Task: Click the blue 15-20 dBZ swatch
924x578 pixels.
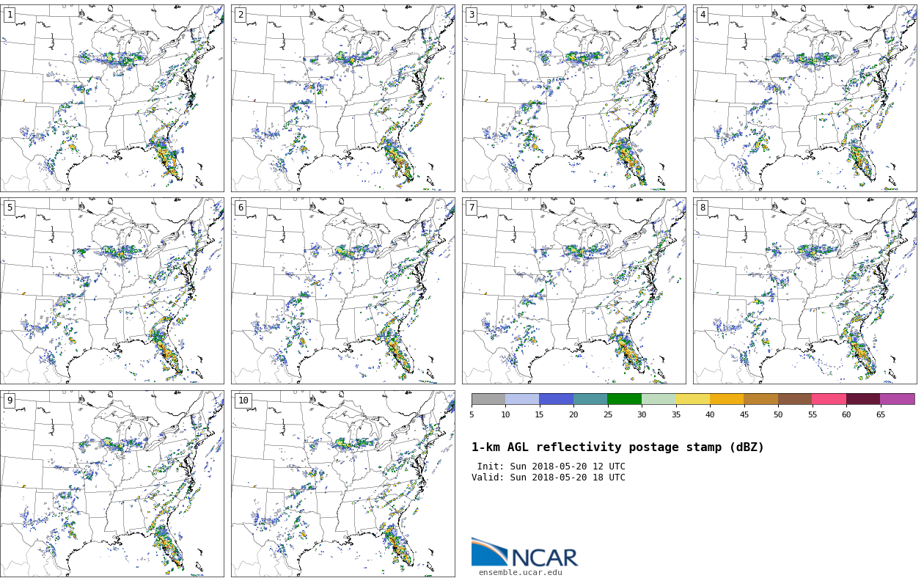Action: [x=556, y=399]
